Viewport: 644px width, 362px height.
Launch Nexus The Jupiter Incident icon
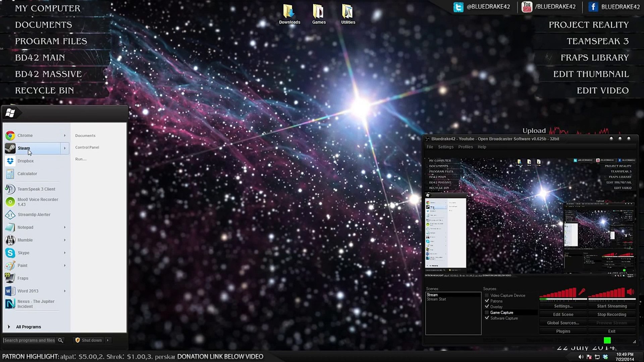(x=10, y=304)
